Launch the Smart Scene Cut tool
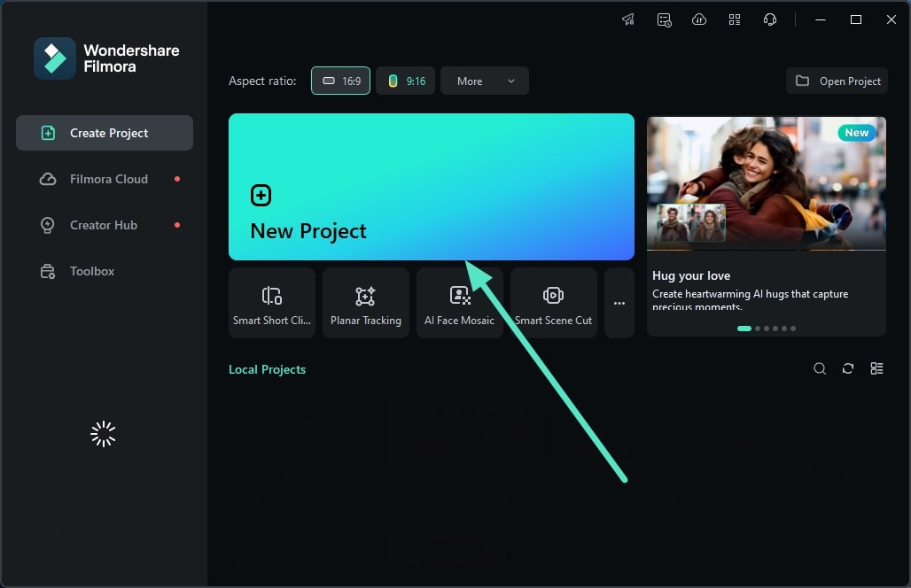The height and width of the screenshot is (588, 911). [554, 303]
